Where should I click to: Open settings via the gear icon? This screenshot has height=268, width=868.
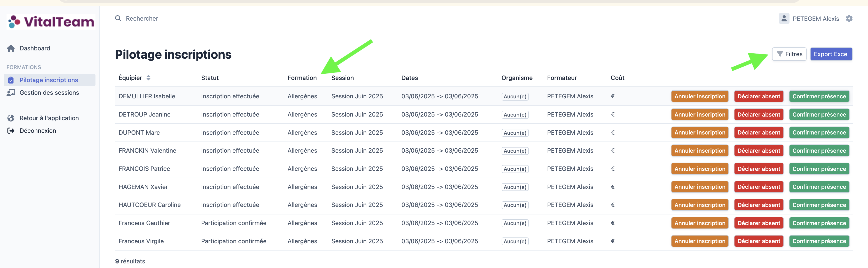pyautogui.click(x=849, y=19)
